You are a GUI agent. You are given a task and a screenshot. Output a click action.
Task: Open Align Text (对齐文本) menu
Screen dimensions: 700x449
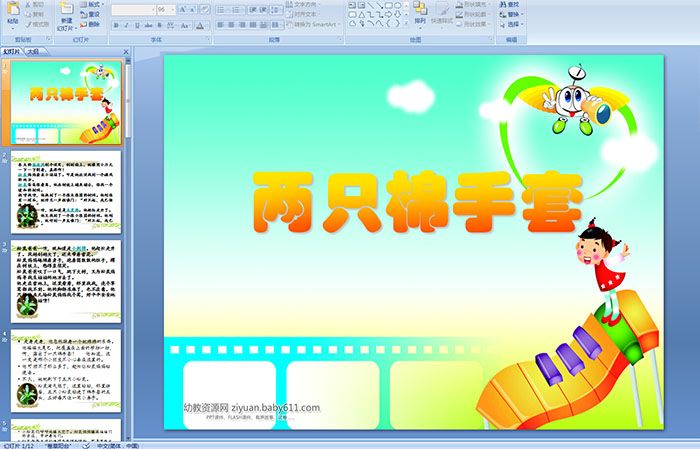coord(302,14)
